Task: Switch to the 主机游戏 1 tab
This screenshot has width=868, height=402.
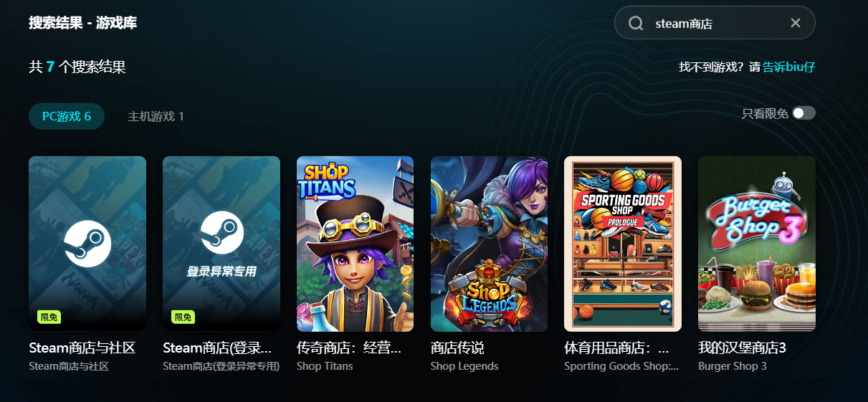Action: point(156,116)
